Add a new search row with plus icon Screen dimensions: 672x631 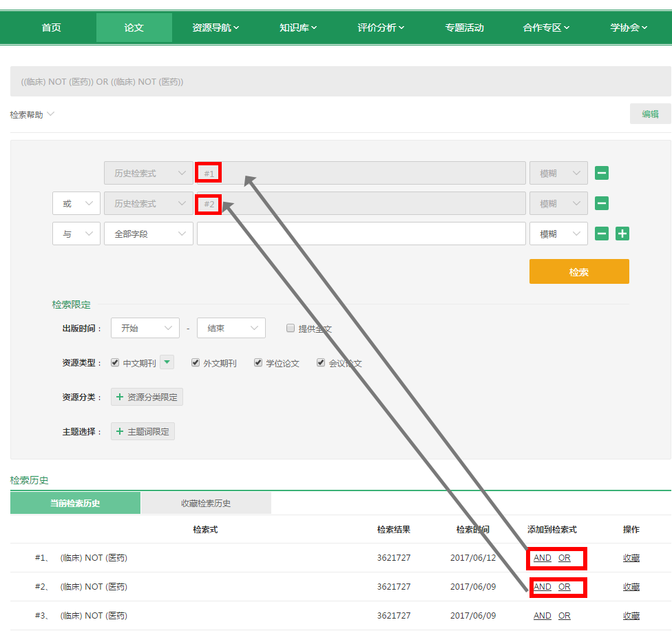point(622,234)
